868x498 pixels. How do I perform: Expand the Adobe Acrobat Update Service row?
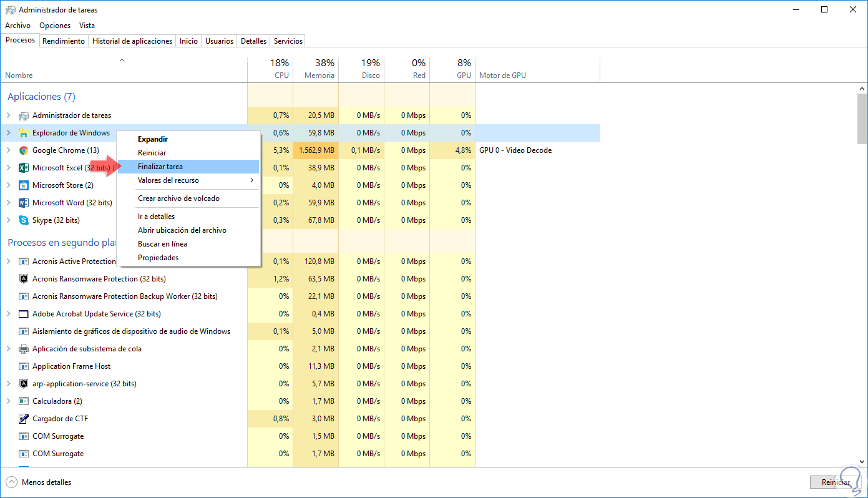click(9, 314)
